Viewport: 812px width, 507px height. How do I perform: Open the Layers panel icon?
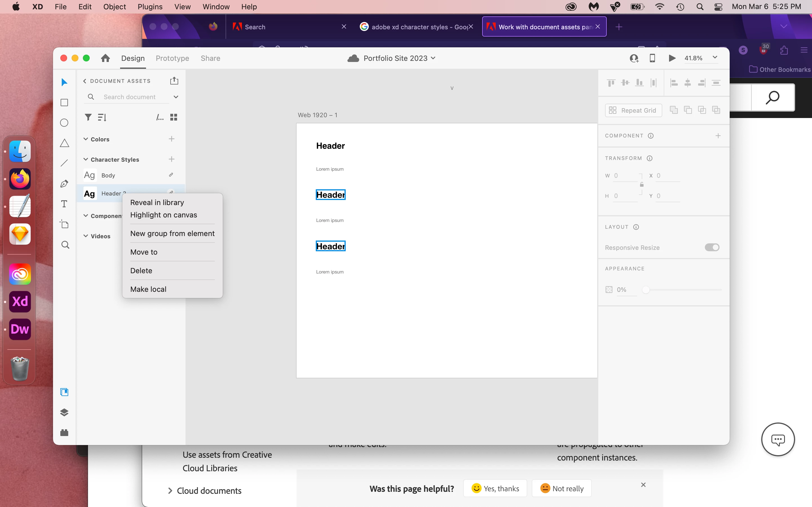pos(64,412)
